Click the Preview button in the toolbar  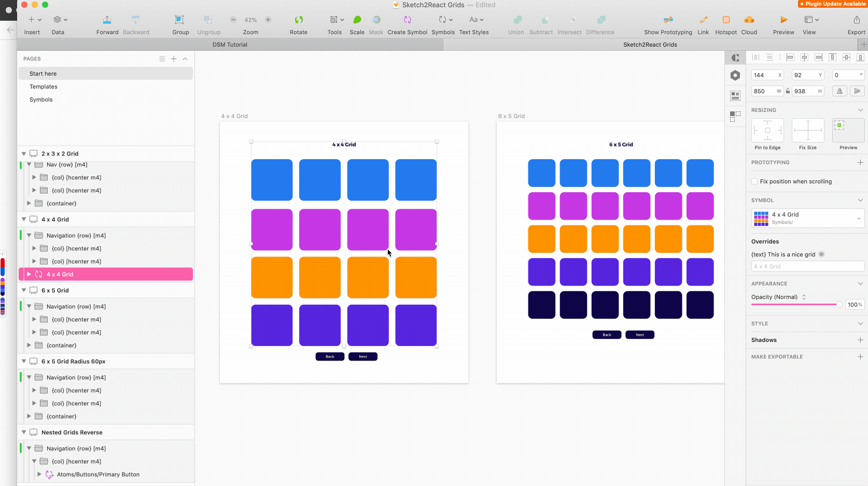coord(783,19)
